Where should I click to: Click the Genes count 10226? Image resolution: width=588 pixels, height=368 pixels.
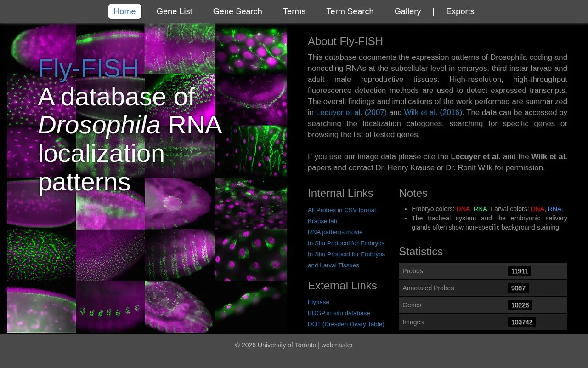pyautogui.click(x=520, y=305)
